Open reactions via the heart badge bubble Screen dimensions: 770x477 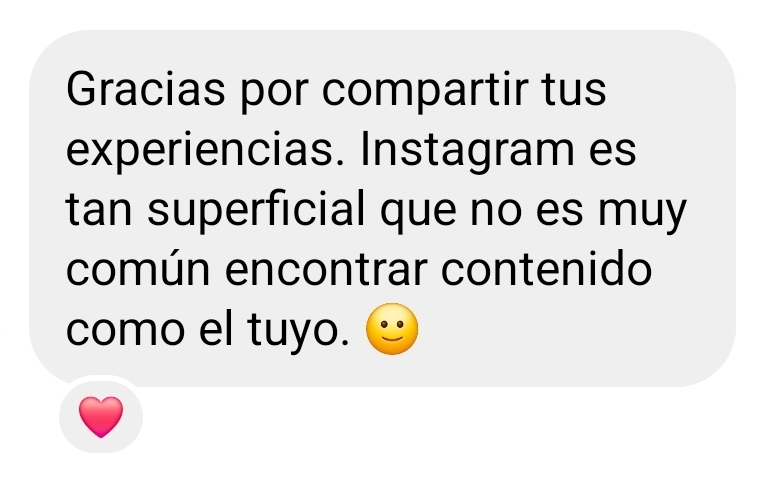(x=101, y=416)
